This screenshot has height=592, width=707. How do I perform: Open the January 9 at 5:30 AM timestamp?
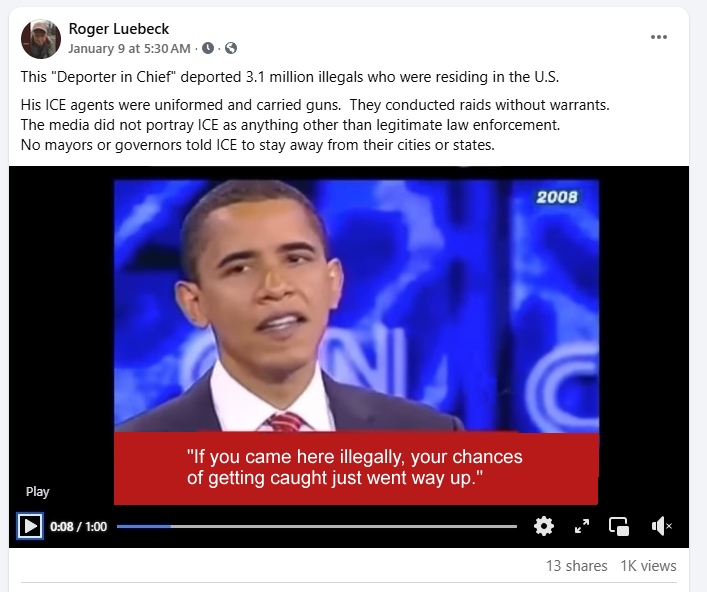coord(129,48)
